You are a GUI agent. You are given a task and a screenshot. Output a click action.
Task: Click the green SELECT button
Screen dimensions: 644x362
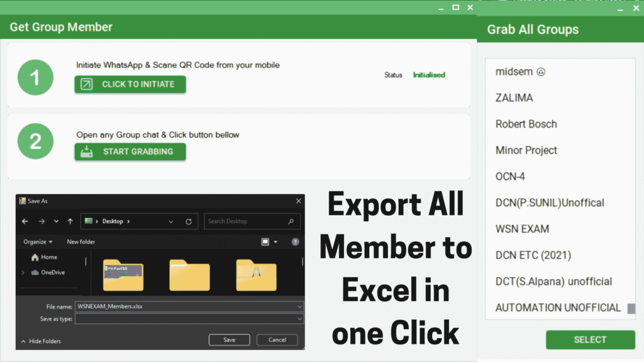(590, 339)
